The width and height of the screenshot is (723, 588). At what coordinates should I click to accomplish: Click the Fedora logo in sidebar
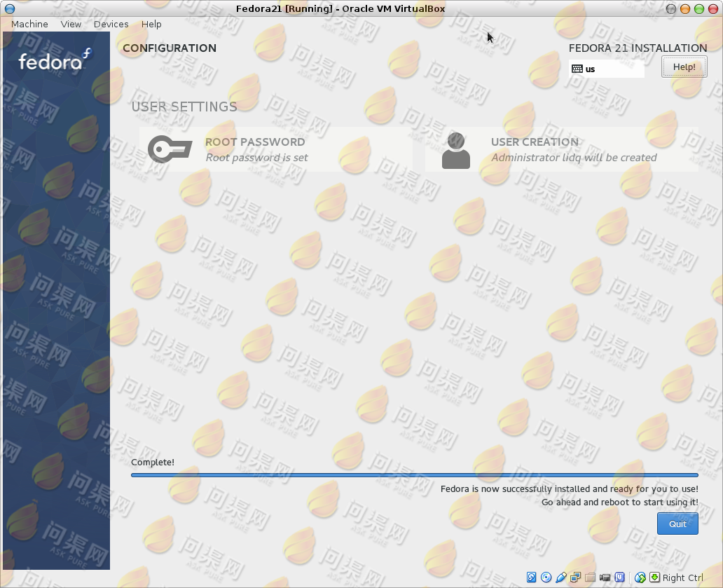click(x=55, y=60)
